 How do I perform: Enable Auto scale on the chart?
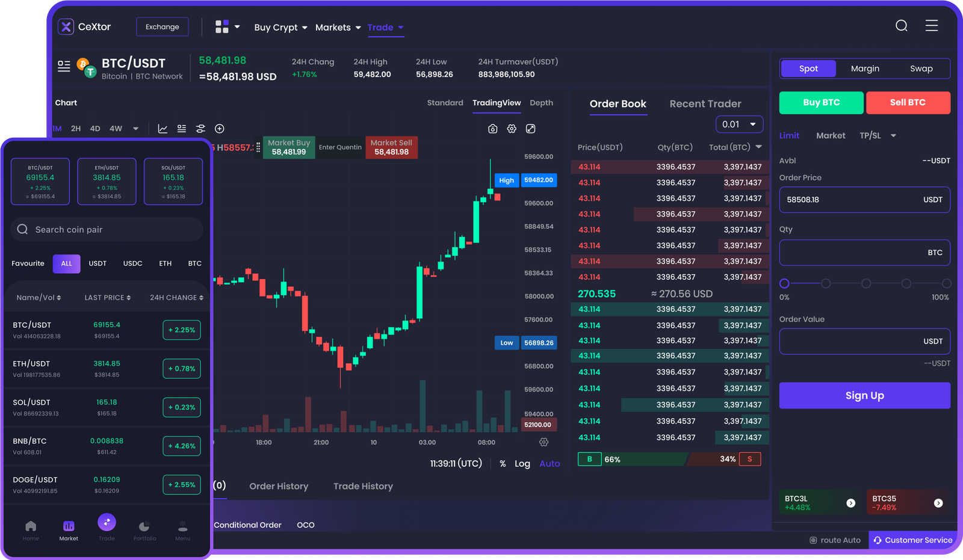550,464
